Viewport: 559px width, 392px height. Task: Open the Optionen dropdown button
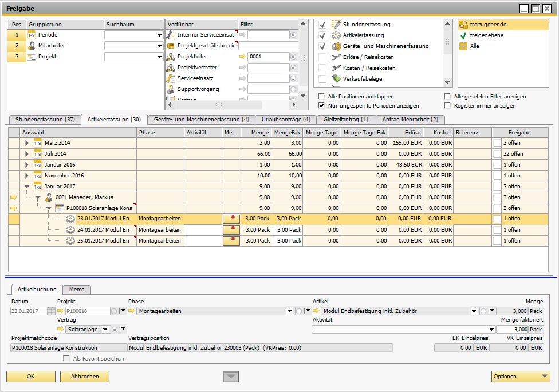pyautogui.click(x=521, y=377)
